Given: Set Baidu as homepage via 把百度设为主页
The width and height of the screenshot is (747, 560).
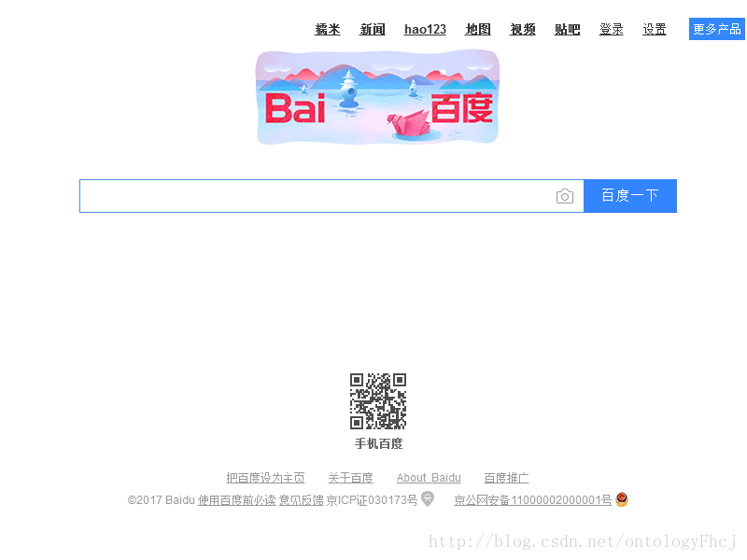Looking at the screenshot, I should point(266,477).
